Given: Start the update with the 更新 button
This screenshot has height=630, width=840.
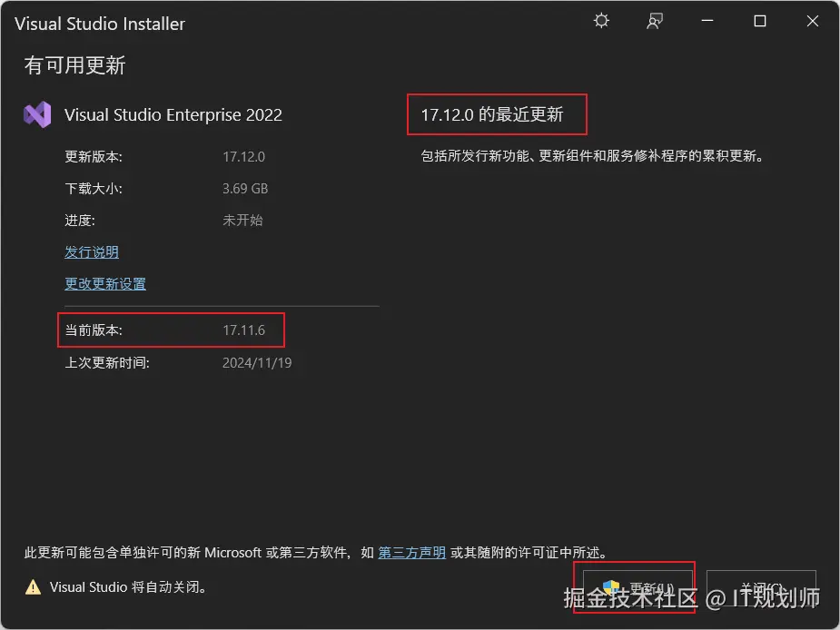Looking at the screenshot, I should click(x=637, y=588).
